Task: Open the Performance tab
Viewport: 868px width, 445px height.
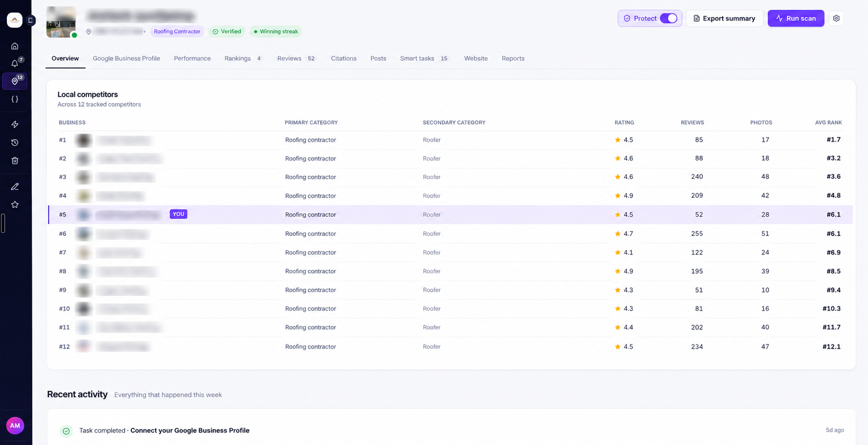Action: (x=192, y=58)
